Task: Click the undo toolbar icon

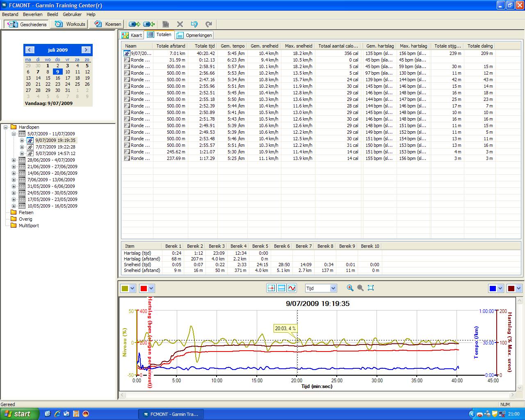Action: [194, 24]
